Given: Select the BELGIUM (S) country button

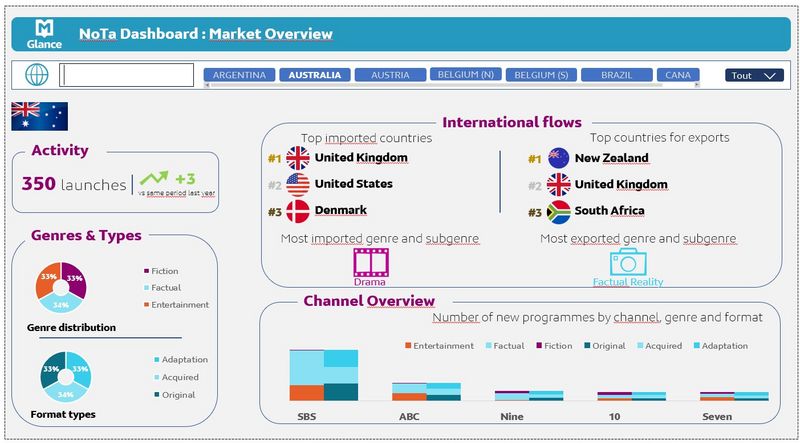Looking at the screenshot, I should (x=541, y=75).
